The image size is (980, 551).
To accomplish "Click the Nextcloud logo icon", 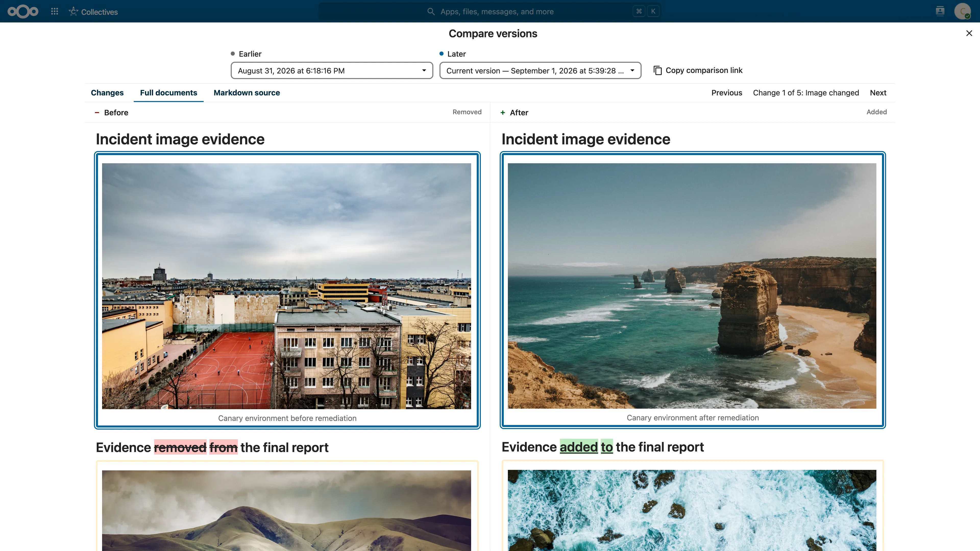I will pyautogui.click(x=23, y=11).
